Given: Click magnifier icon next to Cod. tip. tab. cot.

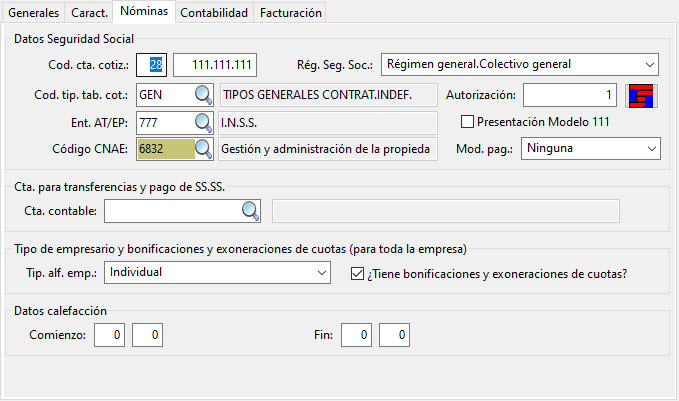Looking at the screenshot, I should pos(203,95).
